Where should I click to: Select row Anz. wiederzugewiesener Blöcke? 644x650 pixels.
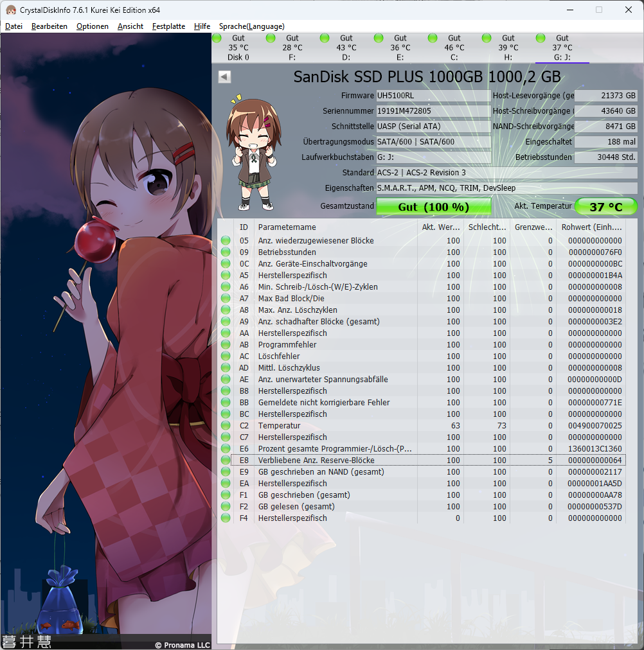click(422, 240)
